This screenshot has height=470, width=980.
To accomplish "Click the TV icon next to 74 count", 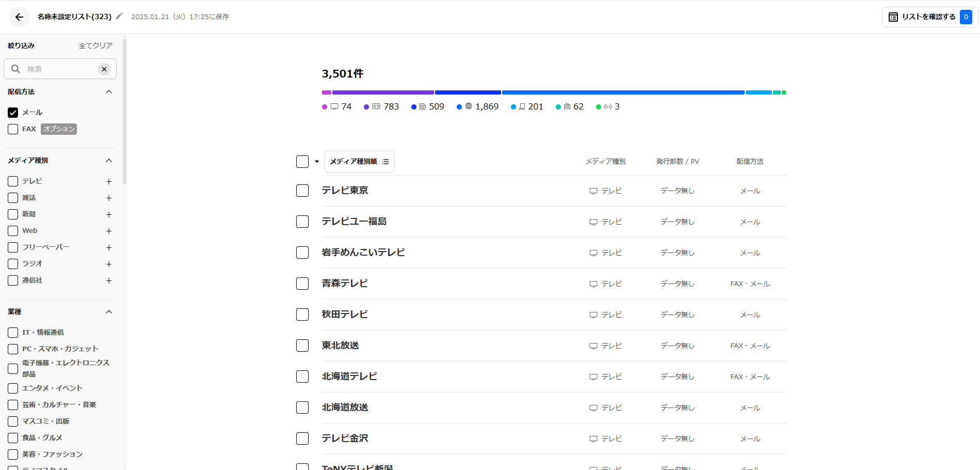I will 334,106.
